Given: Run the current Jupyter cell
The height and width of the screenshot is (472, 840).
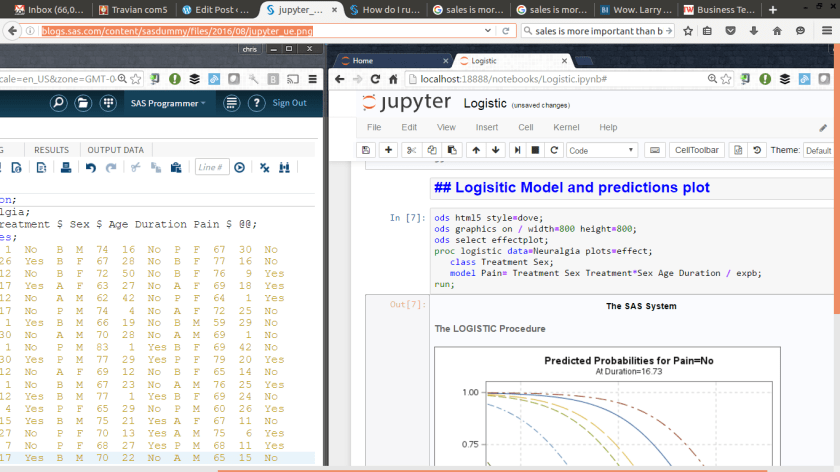Looking at the screenshot, I should click(517, 151).
